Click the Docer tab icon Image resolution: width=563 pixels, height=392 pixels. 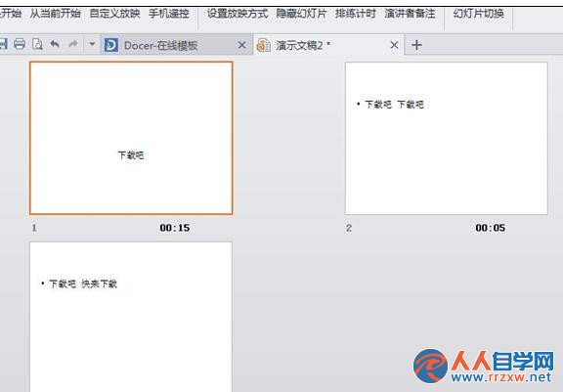(x=111, y=45)
